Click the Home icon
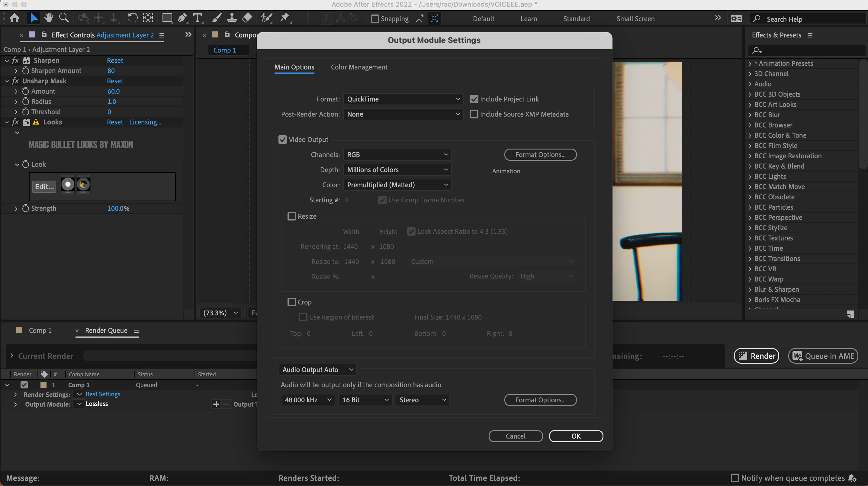The height and width of the screenshot is (486, 868). pos(14,18)
